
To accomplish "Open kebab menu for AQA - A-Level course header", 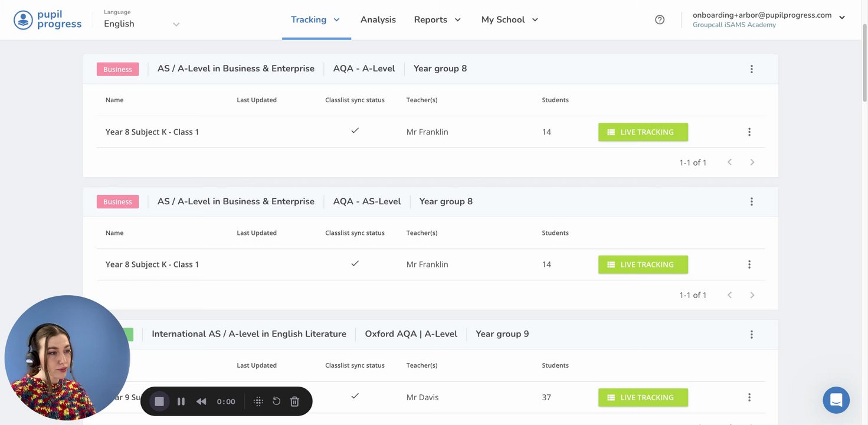I will [x=751, y=69].
